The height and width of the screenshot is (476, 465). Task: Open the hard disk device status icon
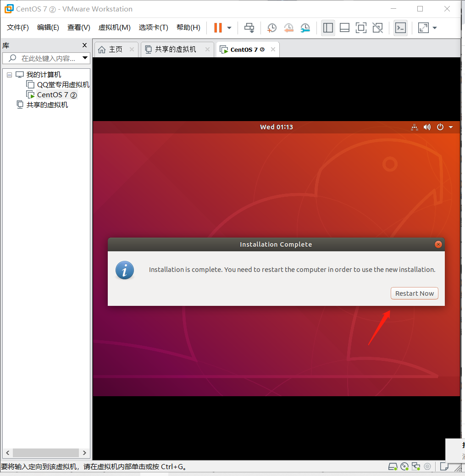(x=393, y=466)
